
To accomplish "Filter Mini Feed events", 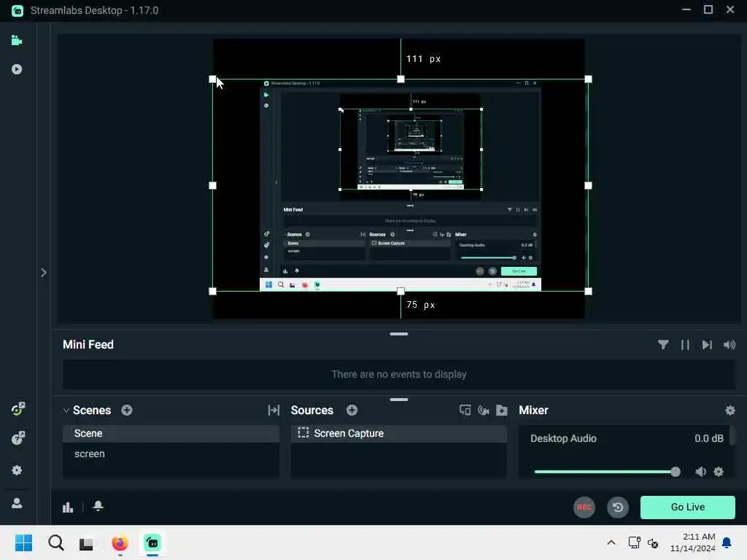I will 662,345.
